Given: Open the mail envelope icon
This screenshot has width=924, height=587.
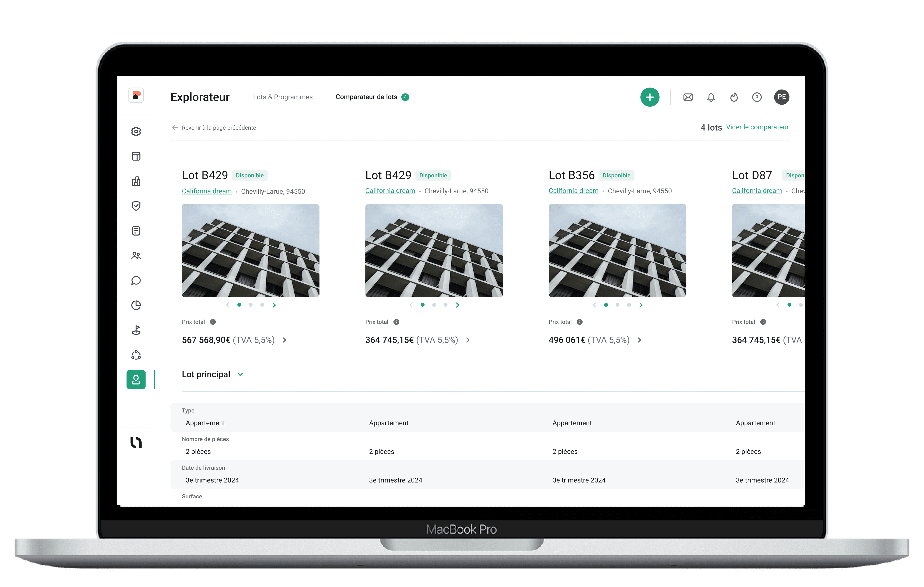Looking at the screenshot, I should pyautogui.click(x=688, y=97).
